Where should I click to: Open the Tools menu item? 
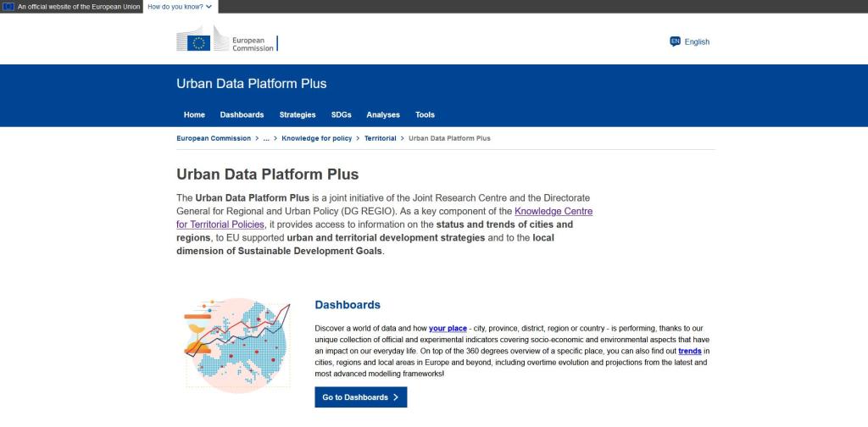coord(426,115)
